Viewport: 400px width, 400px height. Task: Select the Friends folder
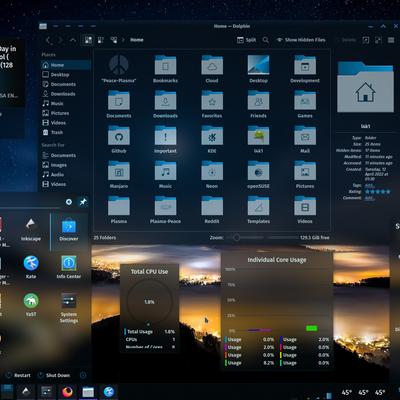pyautogui.click(x=258, y=104)
